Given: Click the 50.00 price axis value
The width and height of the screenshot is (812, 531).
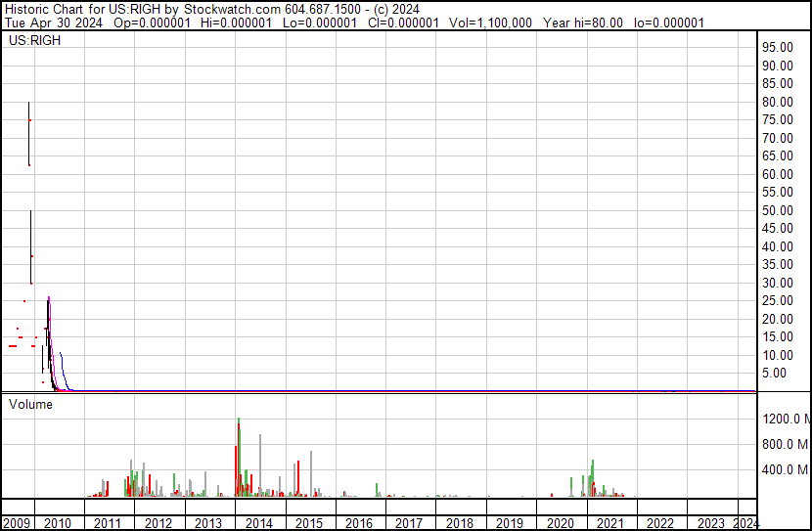Looking at the screenshot, I should [778, 210].
